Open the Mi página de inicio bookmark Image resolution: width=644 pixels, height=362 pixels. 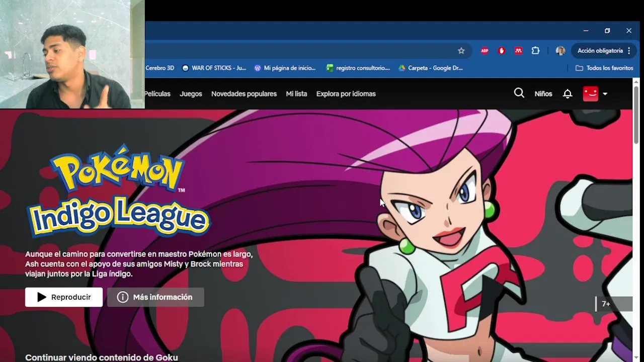click(x=285, y=68)
